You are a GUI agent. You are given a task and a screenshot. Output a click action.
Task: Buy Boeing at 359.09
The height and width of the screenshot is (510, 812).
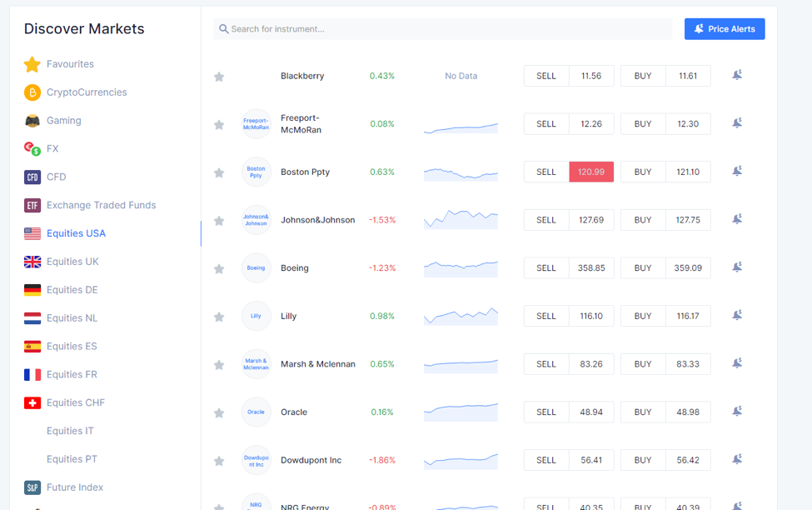pyautogui.click(x=665, y=268)
